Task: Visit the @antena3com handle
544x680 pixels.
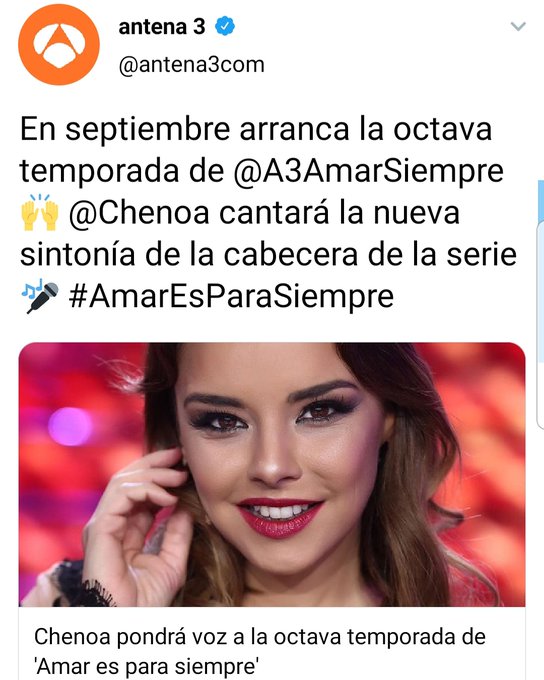Action: tap(191, 65)
